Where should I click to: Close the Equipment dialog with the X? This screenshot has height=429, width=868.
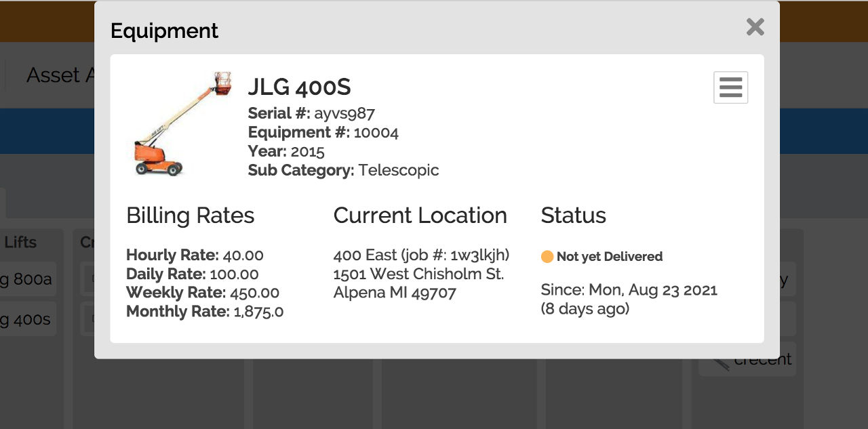click(x=755, y=27)
